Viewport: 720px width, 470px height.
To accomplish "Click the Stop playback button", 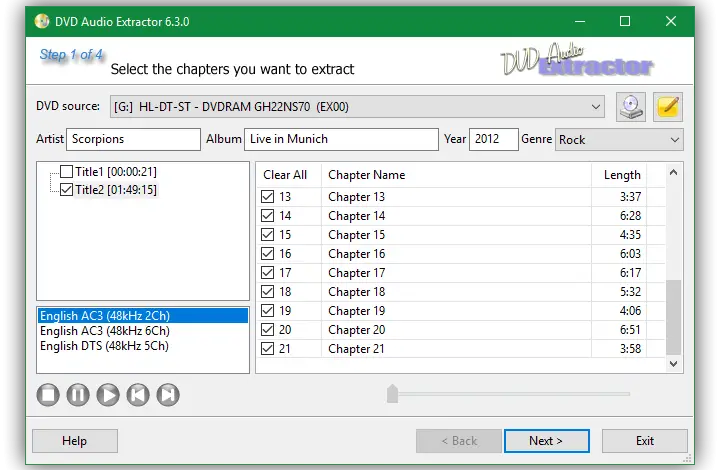I will pyautogui.click(x=48, y=395).
